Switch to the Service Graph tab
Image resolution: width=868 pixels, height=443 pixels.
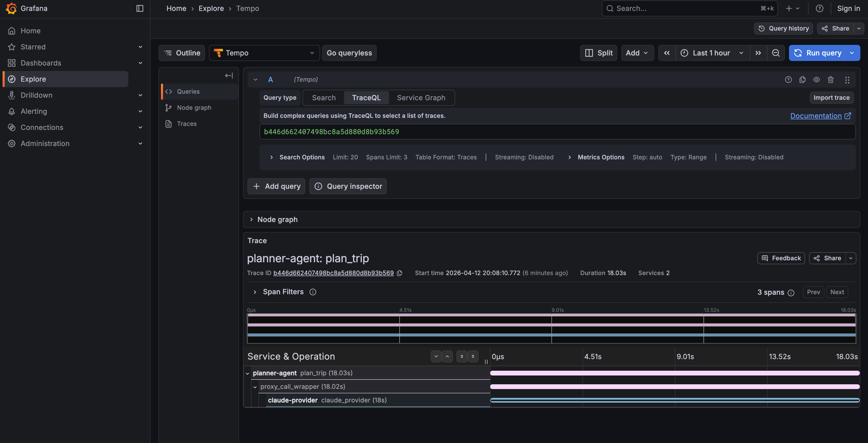point(421,98)
